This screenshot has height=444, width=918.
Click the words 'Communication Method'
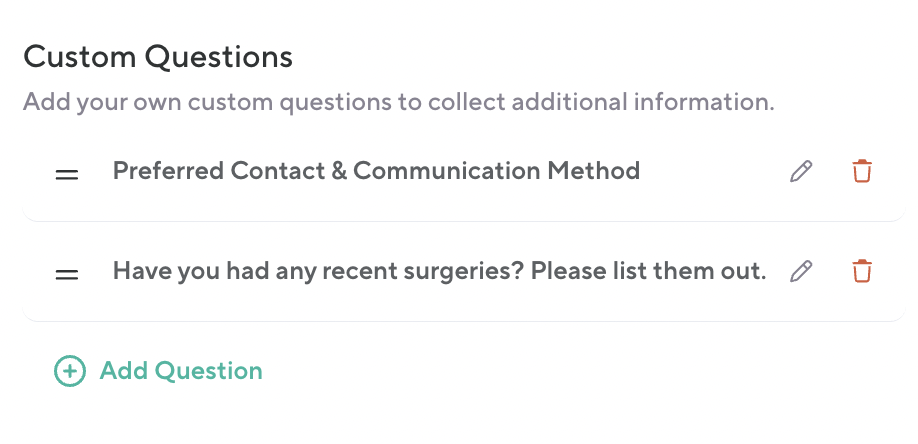(496, 171)
